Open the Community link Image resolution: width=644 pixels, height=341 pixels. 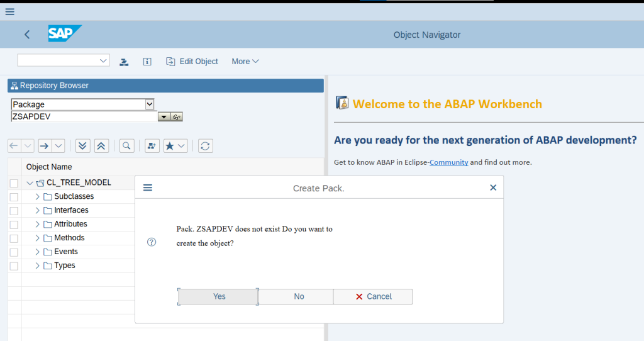(448, 162)
